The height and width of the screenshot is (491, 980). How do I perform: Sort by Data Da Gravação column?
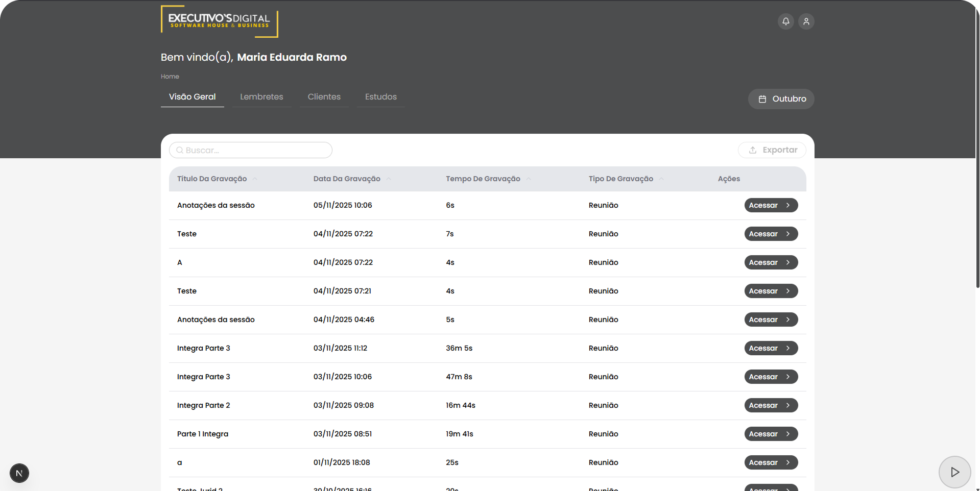point(347,179)
